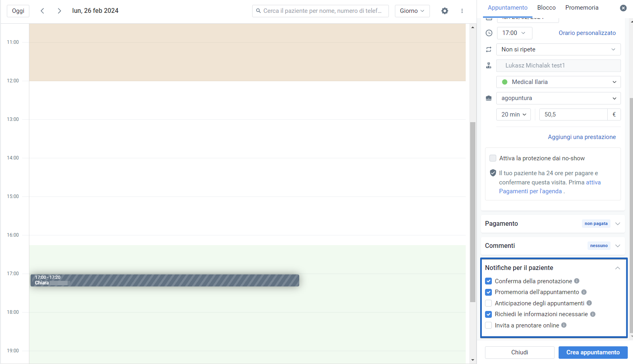Close the appointment side panel
Screen dimensions: 633x364
coord(623,8)
